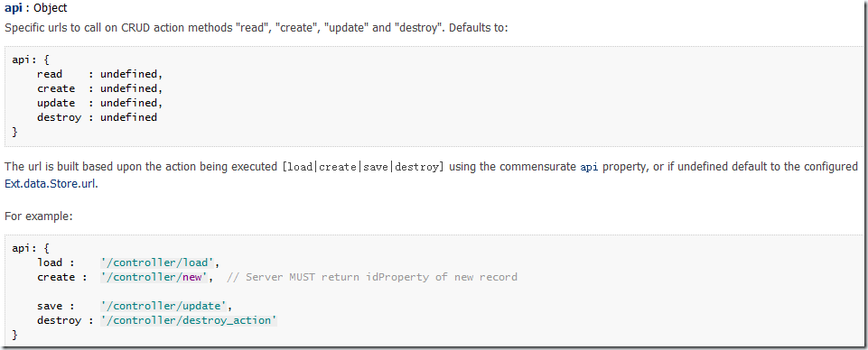Click the first 'api: {' code line
The width and height of the screenshot is (868, 350).
31,60
